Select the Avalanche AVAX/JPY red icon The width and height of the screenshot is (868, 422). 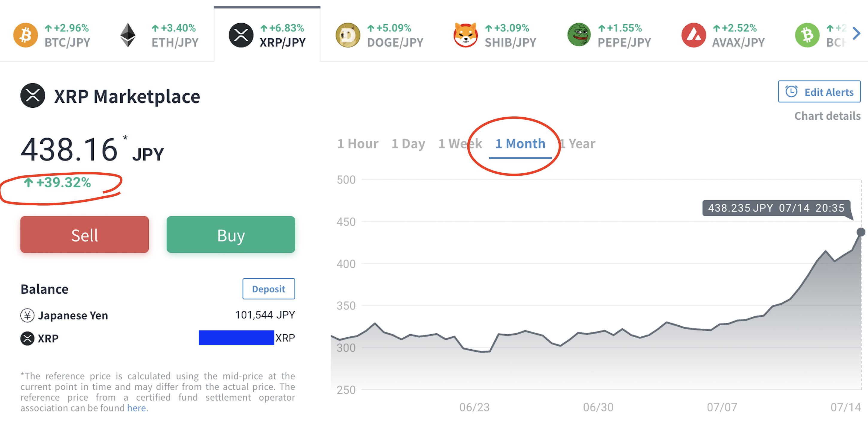[x=693, y=35]
